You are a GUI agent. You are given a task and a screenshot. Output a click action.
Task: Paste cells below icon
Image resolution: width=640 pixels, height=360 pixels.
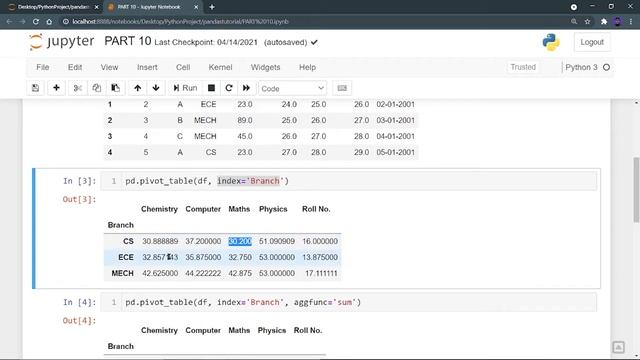coord(116,88)
